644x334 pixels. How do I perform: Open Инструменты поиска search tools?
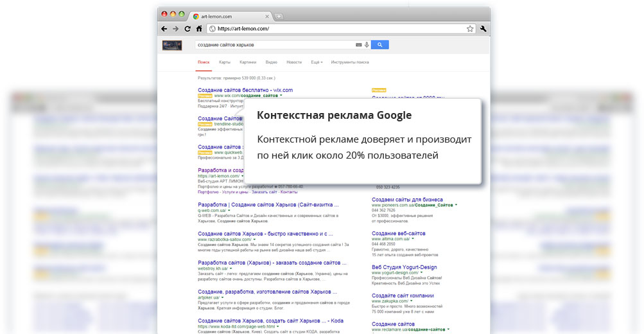click(x=350, y=62)
